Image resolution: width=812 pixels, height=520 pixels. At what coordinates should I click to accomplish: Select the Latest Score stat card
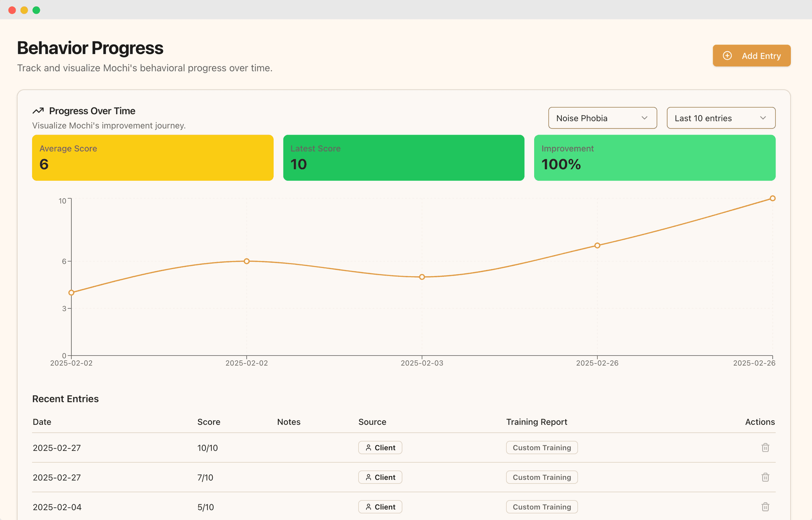(x=403, y=157)
